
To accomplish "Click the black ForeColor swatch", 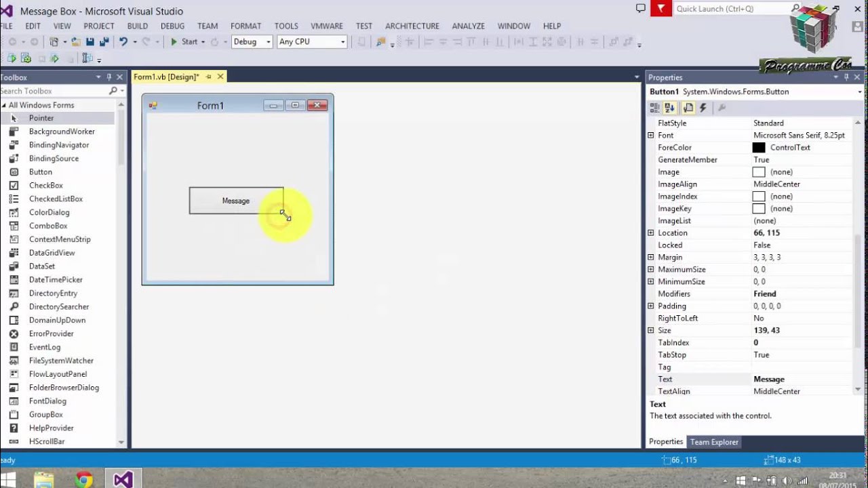I will coord(759,148).
